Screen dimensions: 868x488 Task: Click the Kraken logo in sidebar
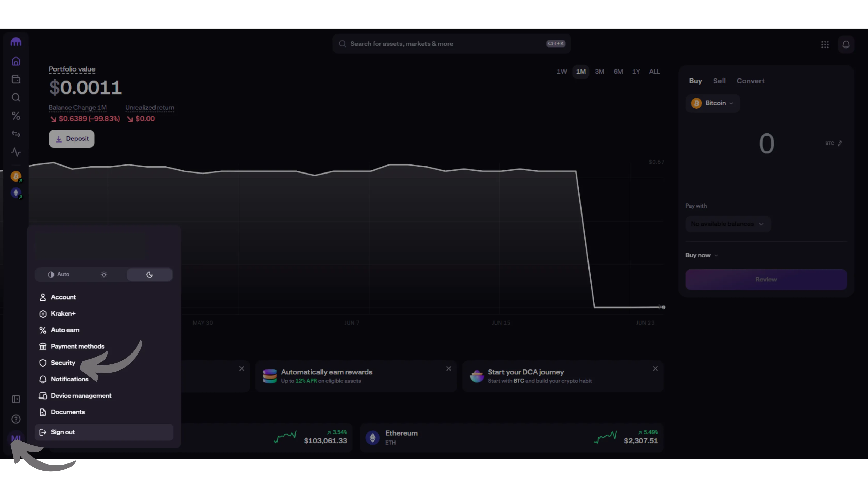tap(16, 42)
